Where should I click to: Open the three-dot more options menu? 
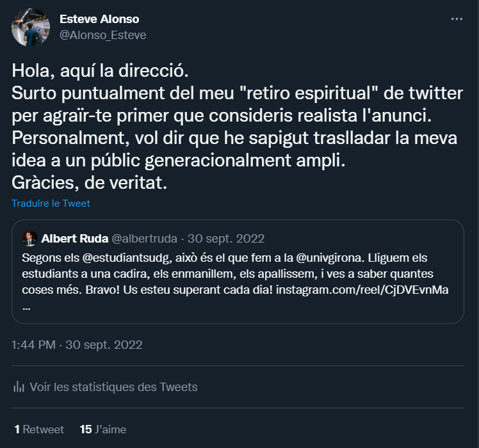pos(456,19)
